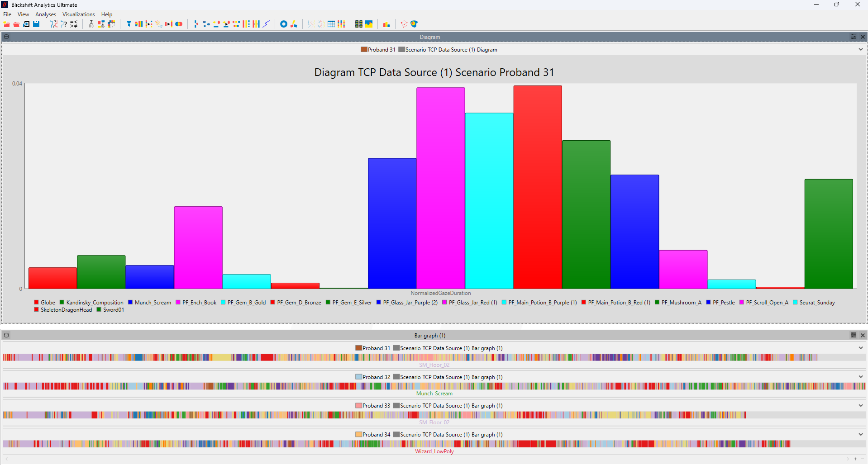The width and height of the screenshot is (868, 465).
Task: Expand Proband 32 bar graph dropdown chevron
Action: click(x=860, y=377)
